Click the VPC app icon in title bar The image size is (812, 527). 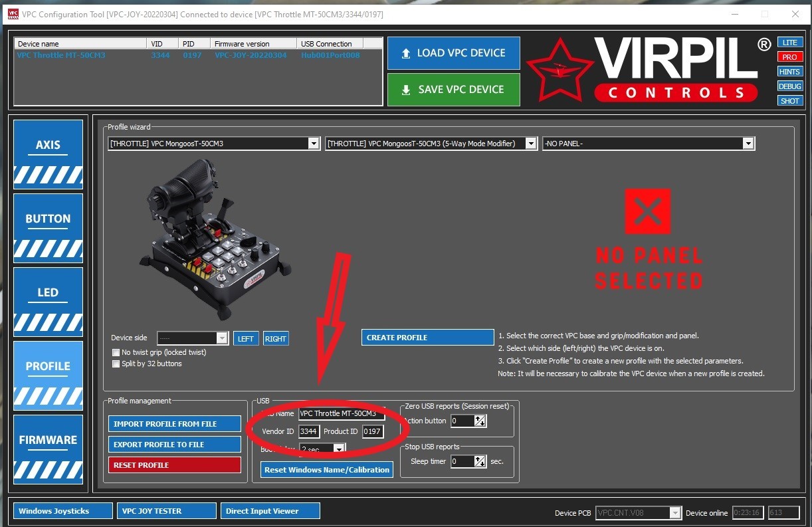click(13, 14)
